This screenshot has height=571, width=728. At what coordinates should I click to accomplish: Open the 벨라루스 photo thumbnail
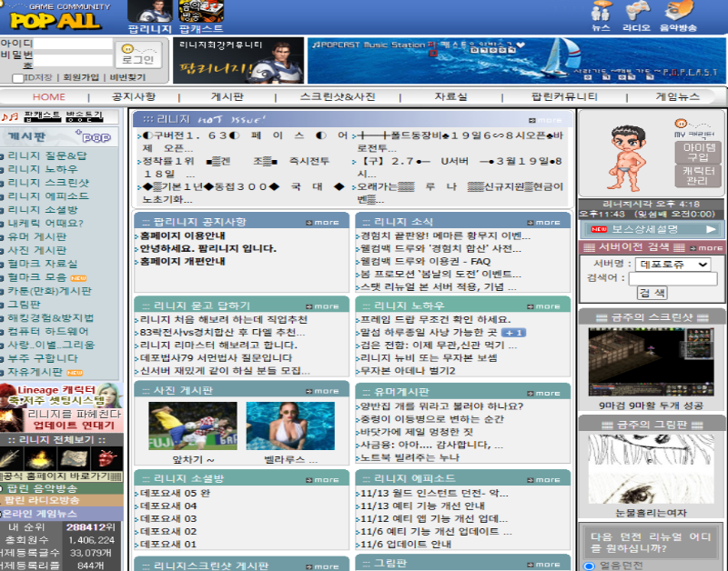pyautogui.click(x=290, y=426)
